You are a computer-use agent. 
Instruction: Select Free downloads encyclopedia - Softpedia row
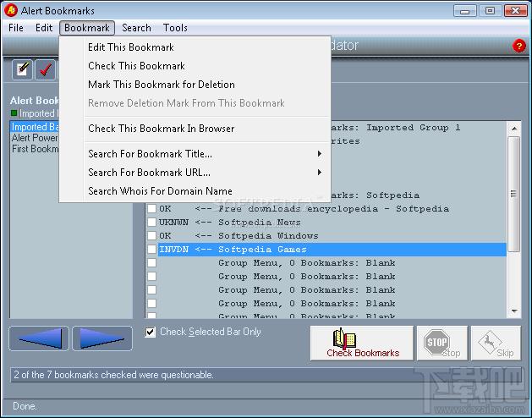tap(332, 208)
